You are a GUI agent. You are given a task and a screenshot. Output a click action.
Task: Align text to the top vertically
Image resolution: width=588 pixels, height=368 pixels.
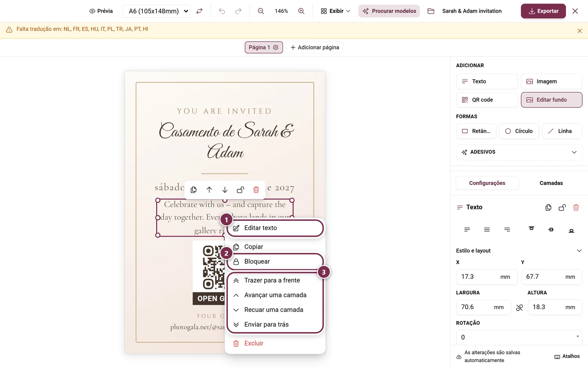pos(531,229)
